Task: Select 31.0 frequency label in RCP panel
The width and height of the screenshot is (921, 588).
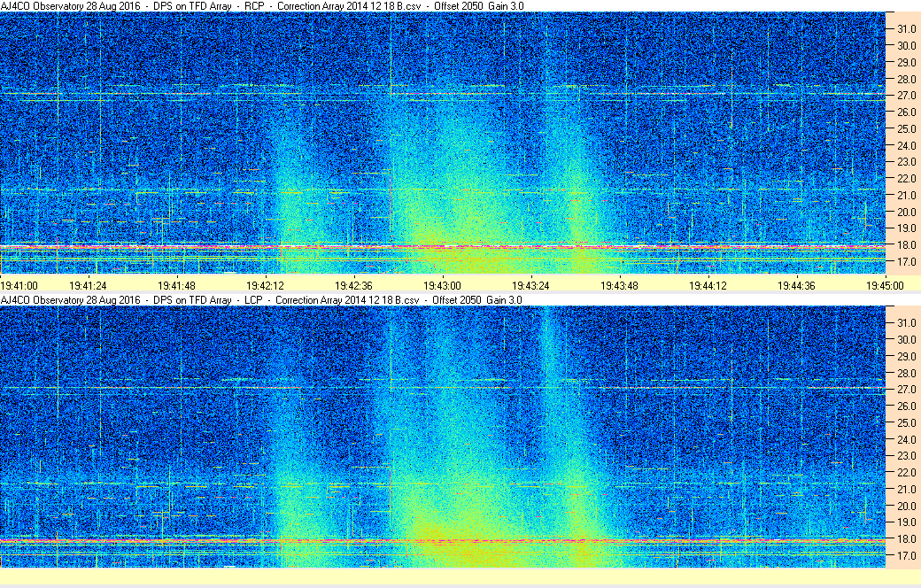Action: click(x=906, y=29)
